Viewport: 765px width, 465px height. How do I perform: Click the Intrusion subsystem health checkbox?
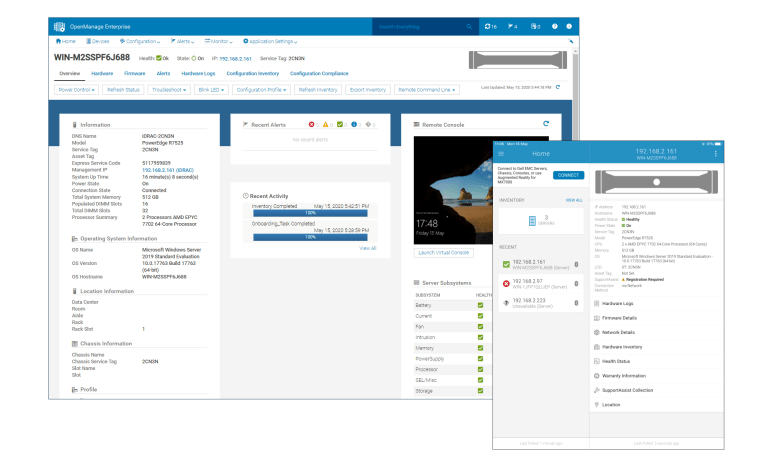[481, 338]
